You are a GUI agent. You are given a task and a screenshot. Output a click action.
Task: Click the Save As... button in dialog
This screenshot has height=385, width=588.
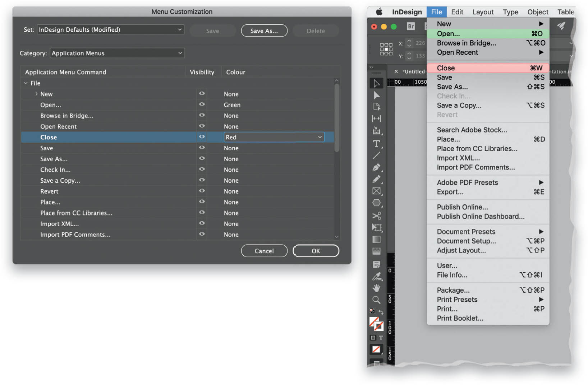pyautogui.click(x=264, y=31)
